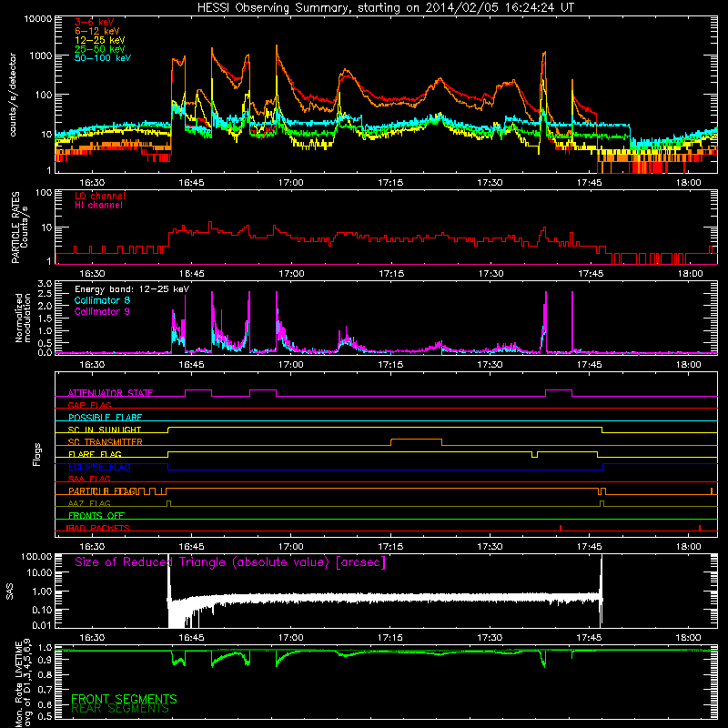Click the GAP FLAG label
Viewport: 728px width, 728px height.
click(89, 405)
